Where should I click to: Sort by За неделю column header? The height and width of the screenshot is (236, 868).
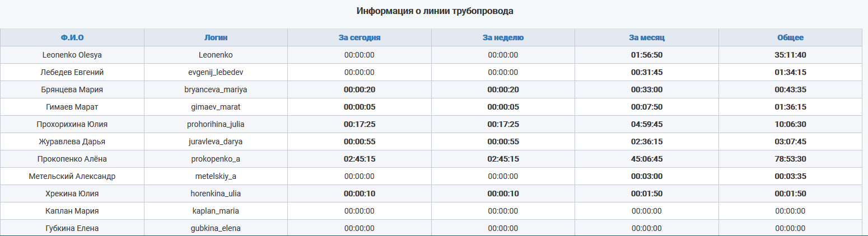tap(503, 37)
